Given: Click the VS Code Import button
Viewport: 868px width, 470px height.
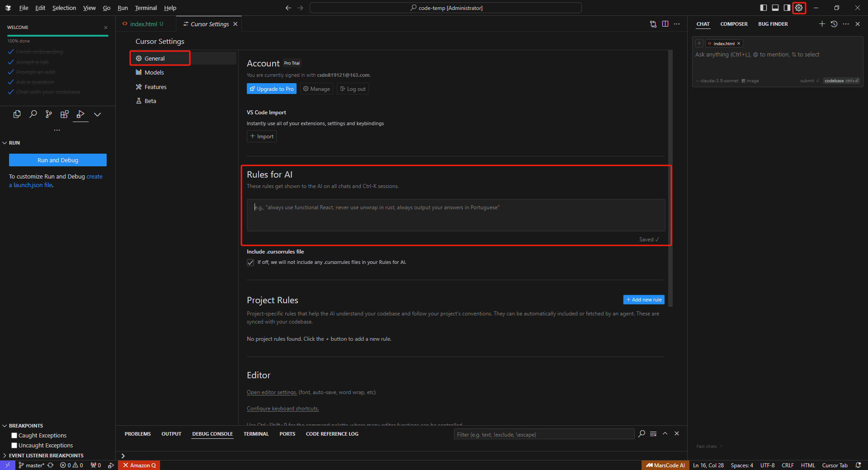Looking at the screenshot, I should (x=262, y=136).
